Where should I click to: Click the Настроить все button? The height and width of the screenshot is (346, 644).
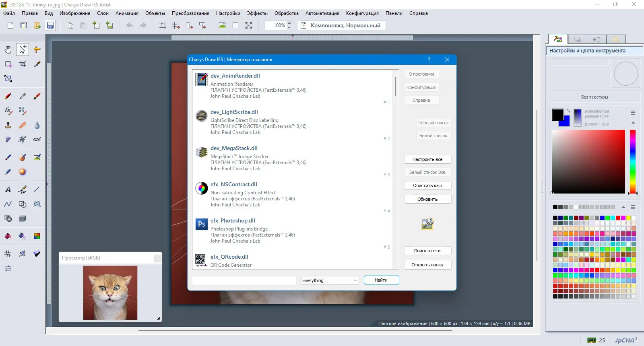pyautogui.click(x=427, y=159)
